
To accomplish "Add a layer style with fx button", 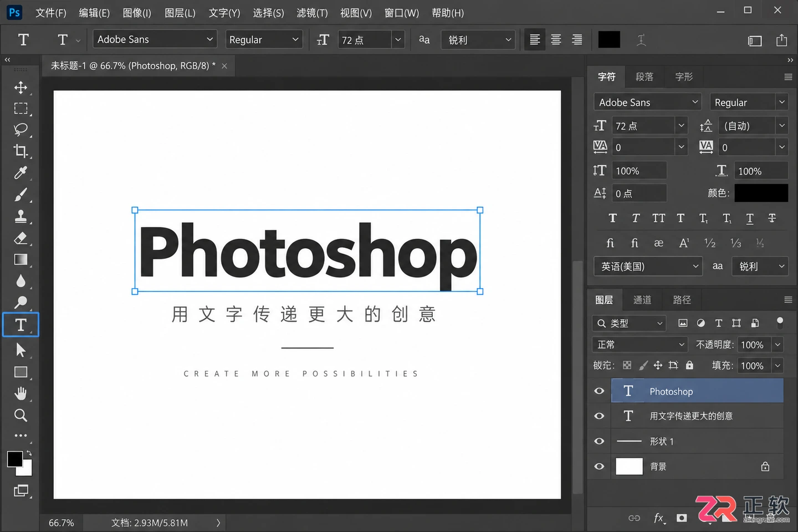I will tap(658, 518).
